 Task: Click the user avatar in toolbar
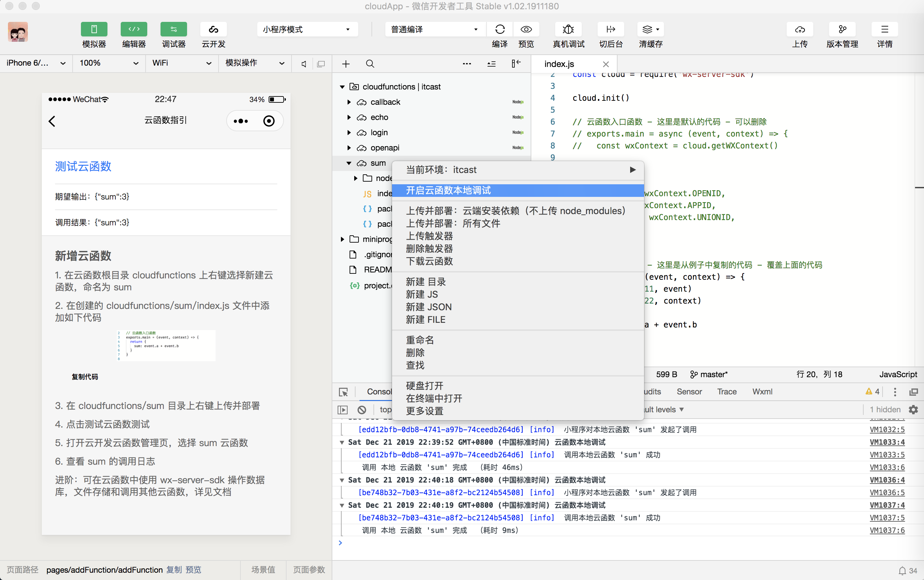pos(18,32)
